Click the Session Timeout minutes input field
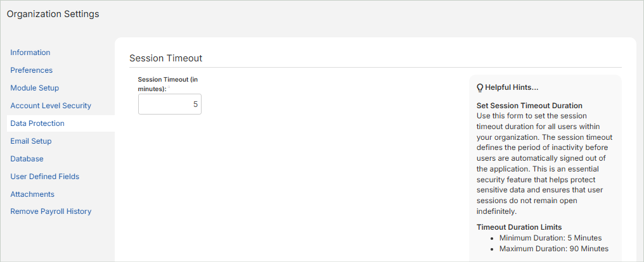Screen dimensions: 644x262 [x=169, y=104]
